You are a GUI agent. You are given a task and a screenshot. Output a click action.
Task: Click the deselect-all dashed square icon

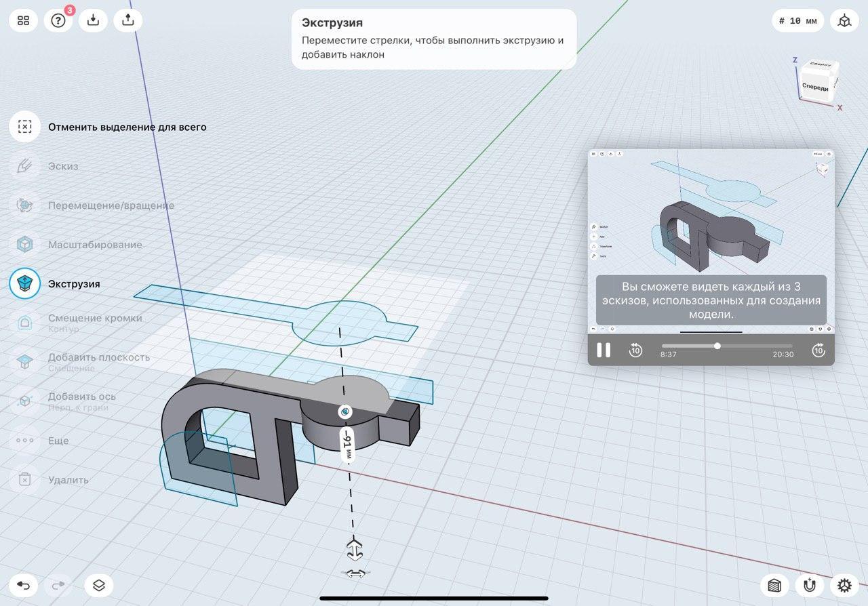[x=25, y=127]
